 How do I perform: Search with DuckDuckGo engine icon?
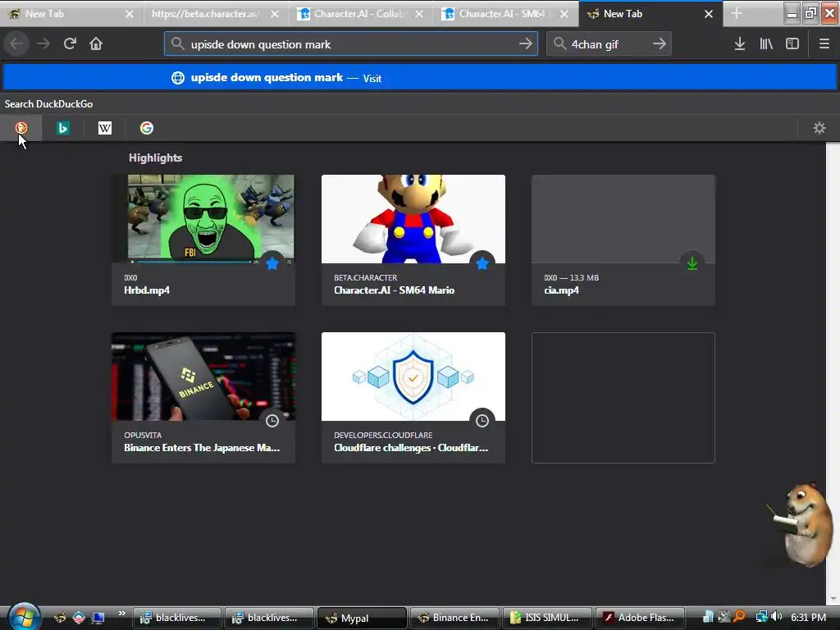coord(21,127)
